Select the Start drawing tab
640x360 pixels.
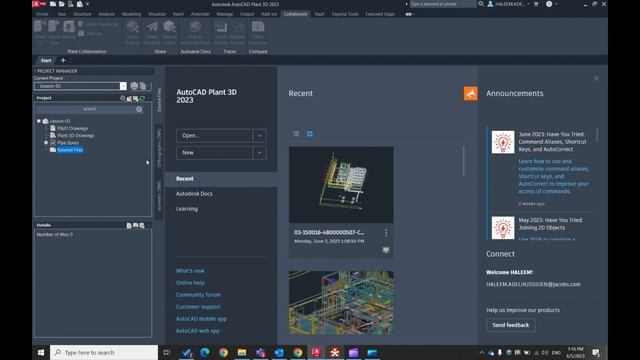pyautogui.click(x=46, y=60)
